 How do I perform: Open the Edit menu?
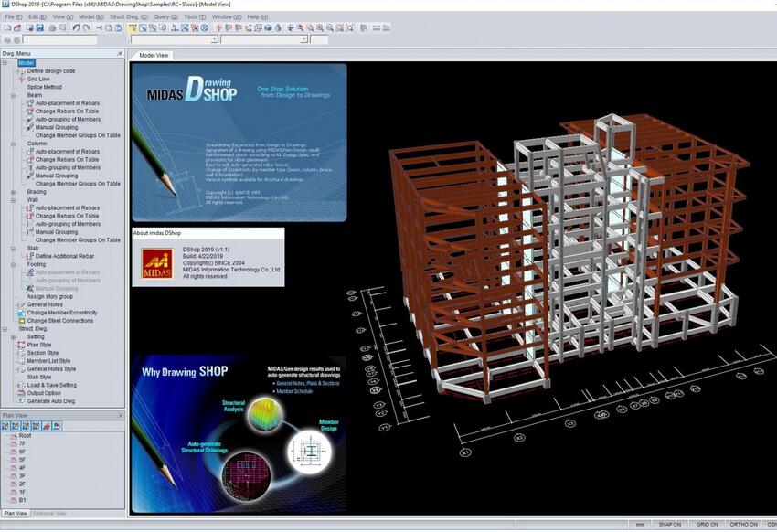coord(37,16)
